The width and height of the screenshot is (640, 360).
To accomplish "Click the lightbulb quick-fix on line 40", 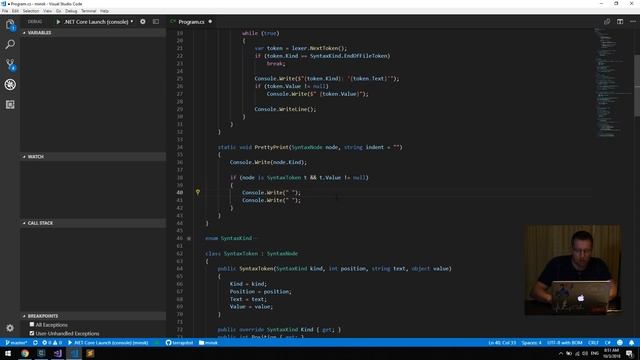I will [x=198, y=192].
